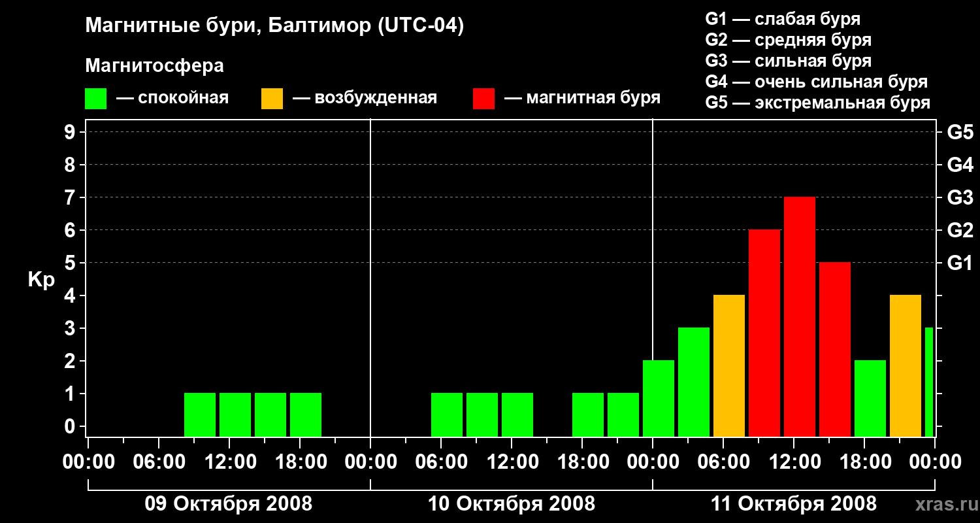
Task: Click the green Kp 2 bar at 18:00 on 11 October
Action: coord(870,398)
